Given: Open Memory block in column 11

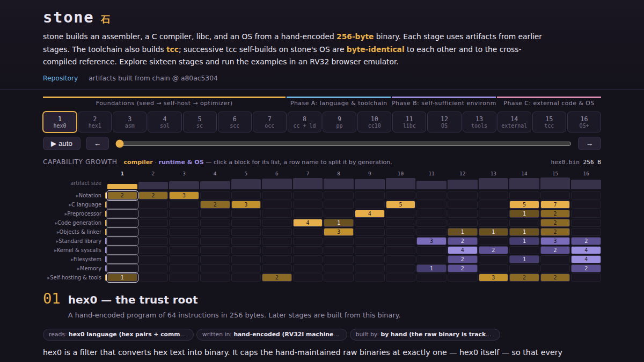Looking at the screenshot, I should pos(431,269).
